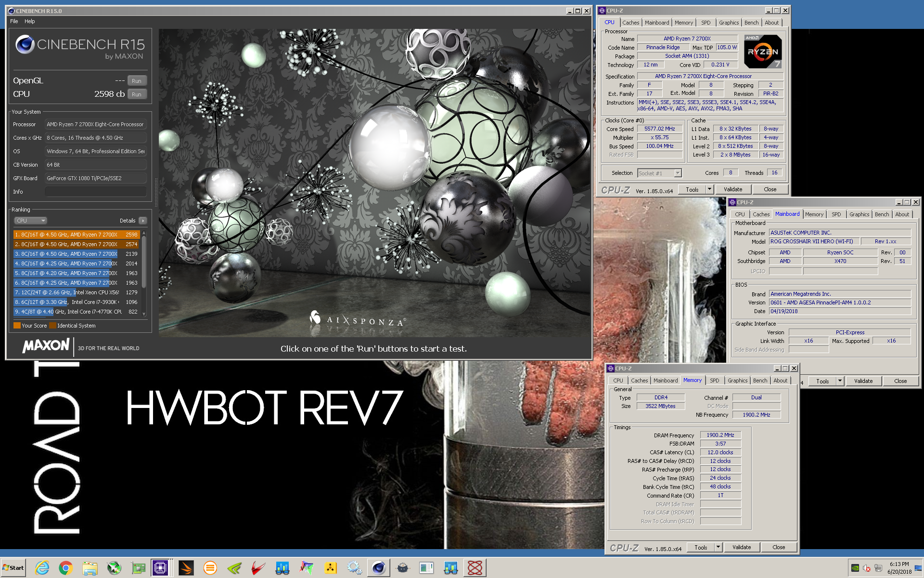Switch to Caches tab in top CPU-Z window

630,23
